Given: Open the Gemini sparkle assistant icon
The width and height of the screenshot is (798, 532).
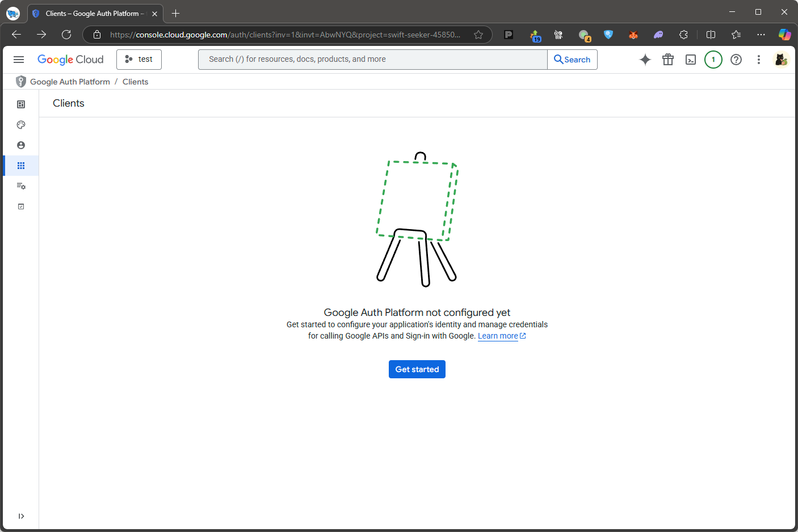Looking at the screenshot, I should 645,60.
